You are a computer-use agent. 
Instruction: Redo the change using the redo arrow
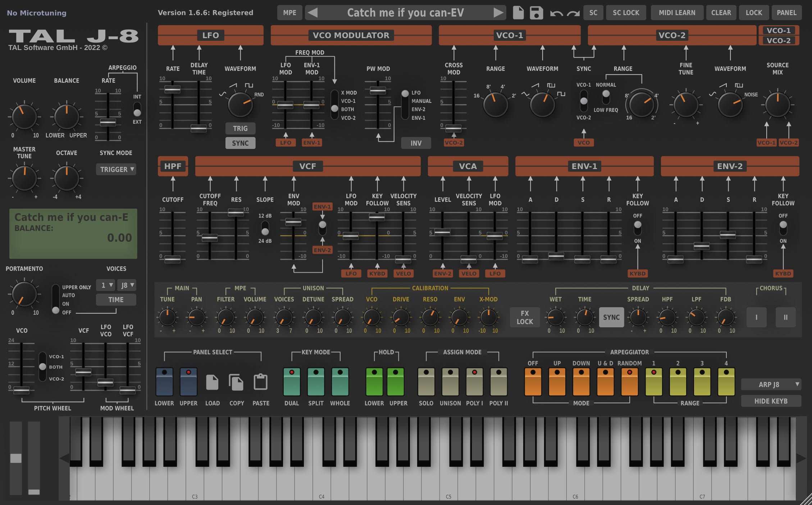[x=573, y=14]
